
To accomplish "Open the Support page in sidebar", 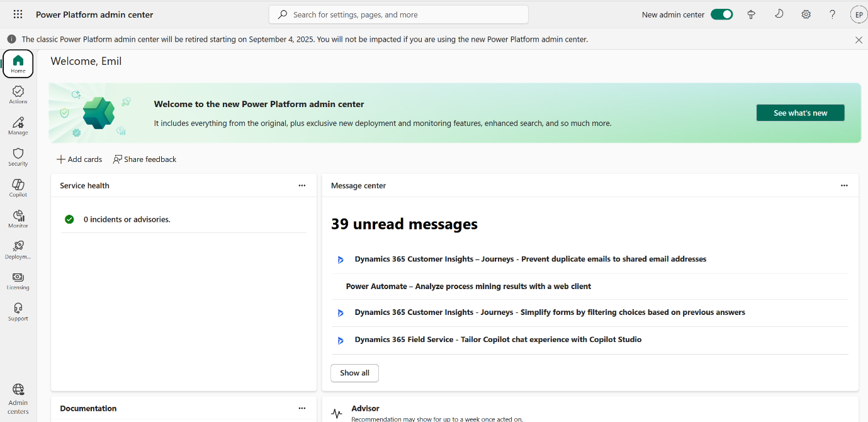I will point(18,312).
